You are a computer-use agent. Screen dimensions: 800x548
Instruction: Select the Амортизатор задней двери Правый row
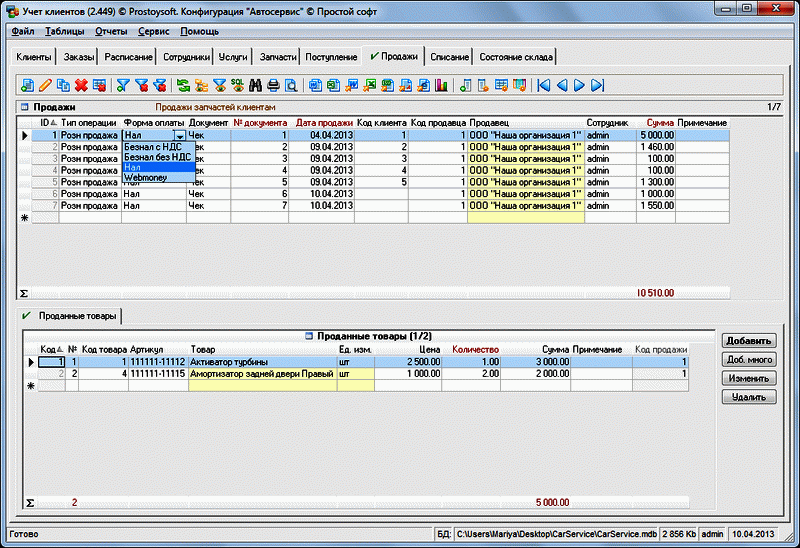[262, 373]
